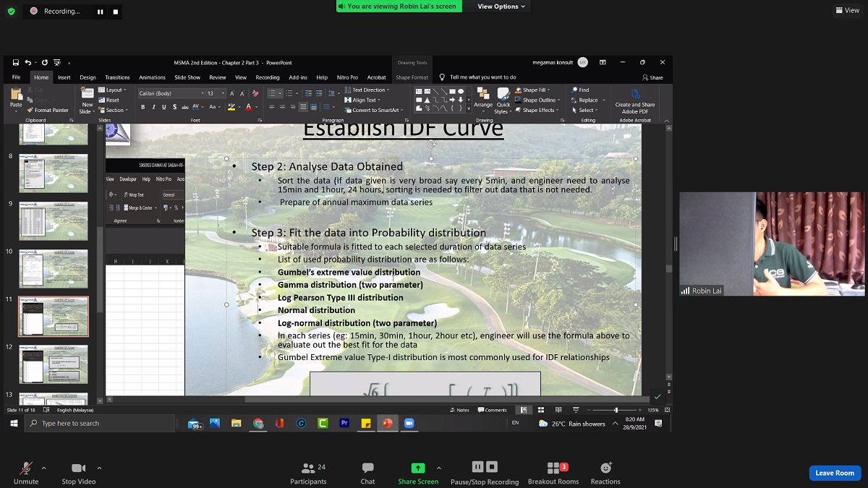
Task: Toggle italic formatting
Action: [153, 107]
